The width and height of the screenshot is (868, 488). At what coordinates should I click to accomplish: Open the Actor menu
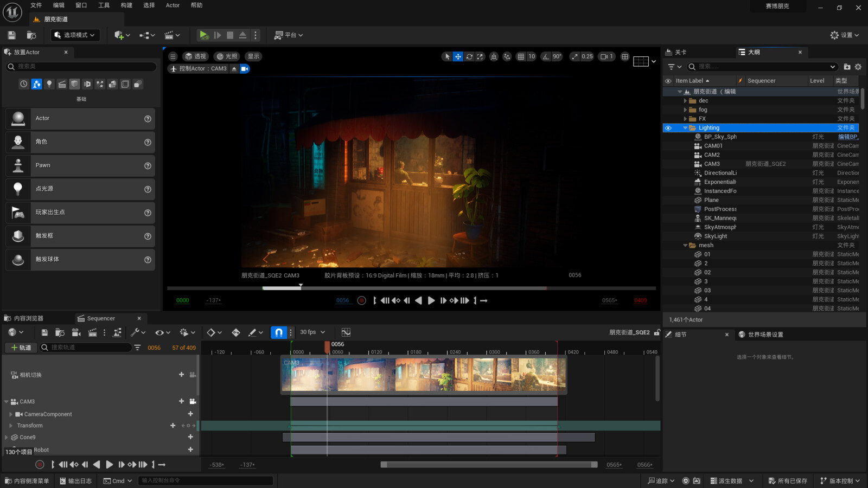tap(173, 5)
